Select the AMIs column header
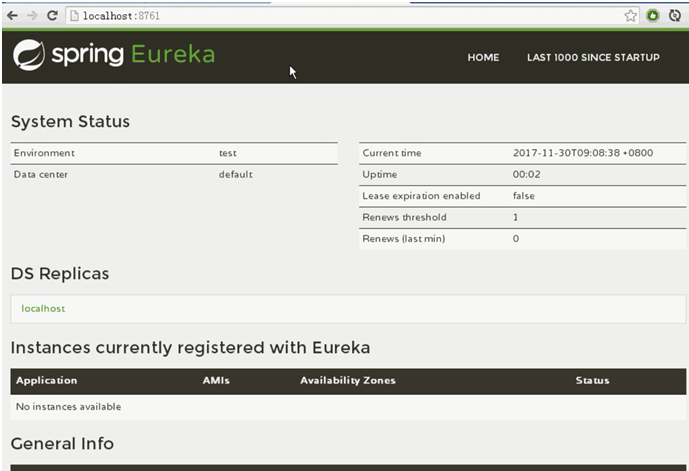Image resolution: width=689 pixels, height=471 pixels. coord(216,380)
